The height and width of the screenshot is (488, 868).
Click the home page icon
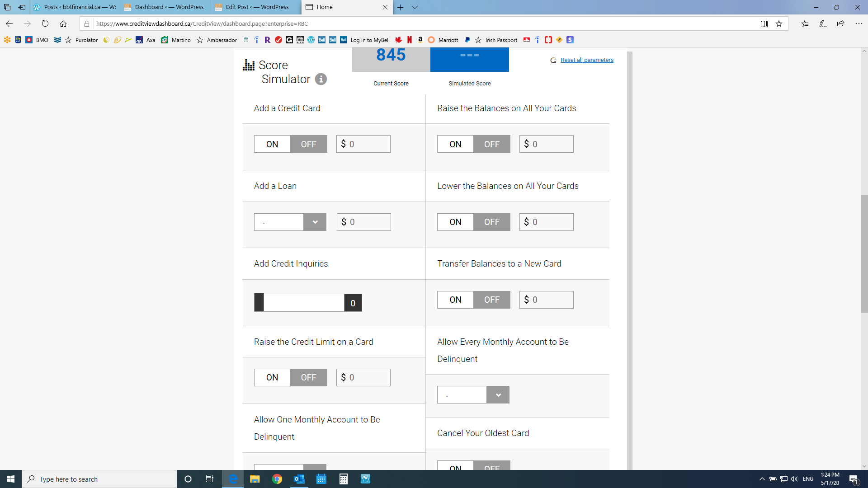coord(63,23)
